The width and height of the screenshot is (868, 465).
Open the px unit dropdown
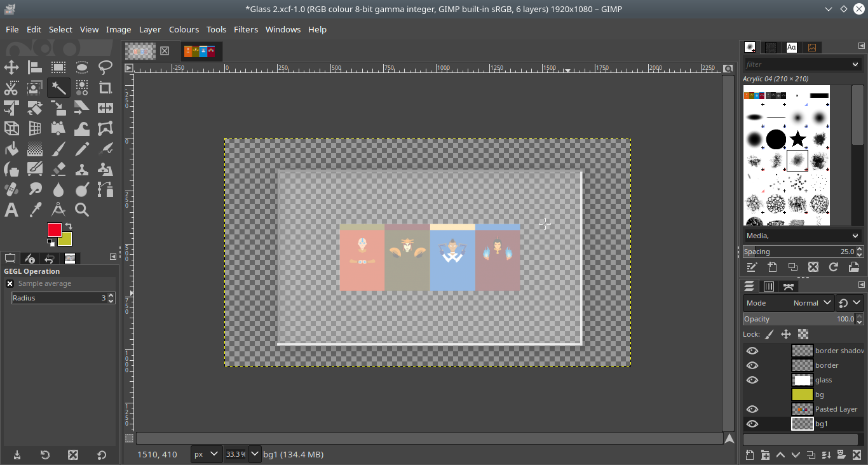click(207, 454)
